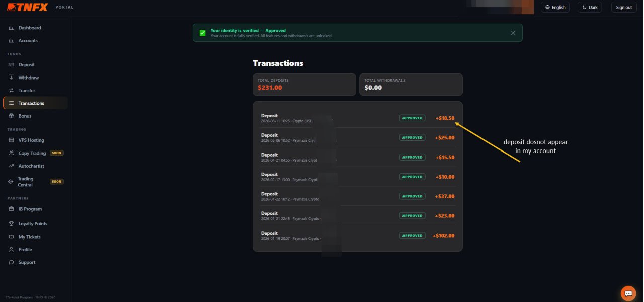Open the Autochartist chart icon
The height and width of the screenshot is (302, 644).
click(x=11, y=166)
